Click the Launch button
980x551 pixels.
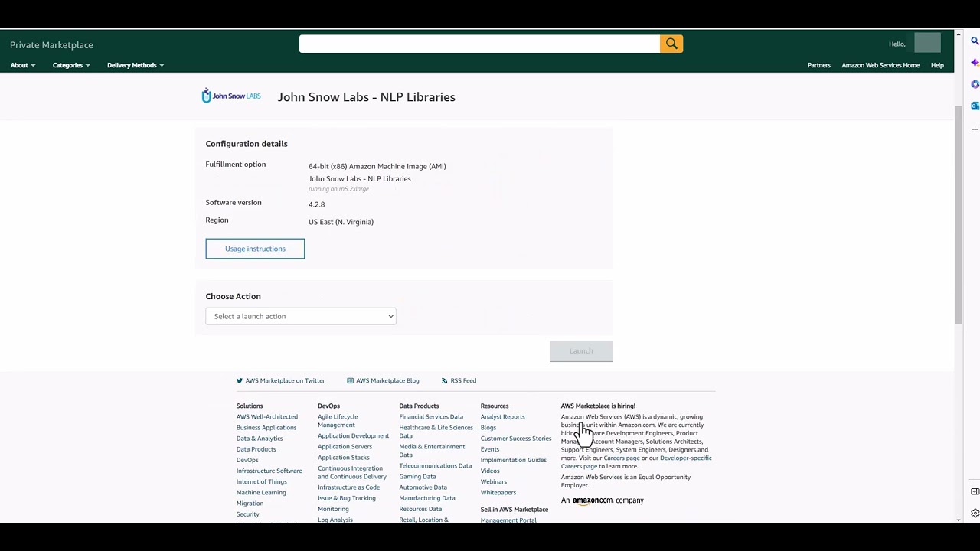click(581, 350)
